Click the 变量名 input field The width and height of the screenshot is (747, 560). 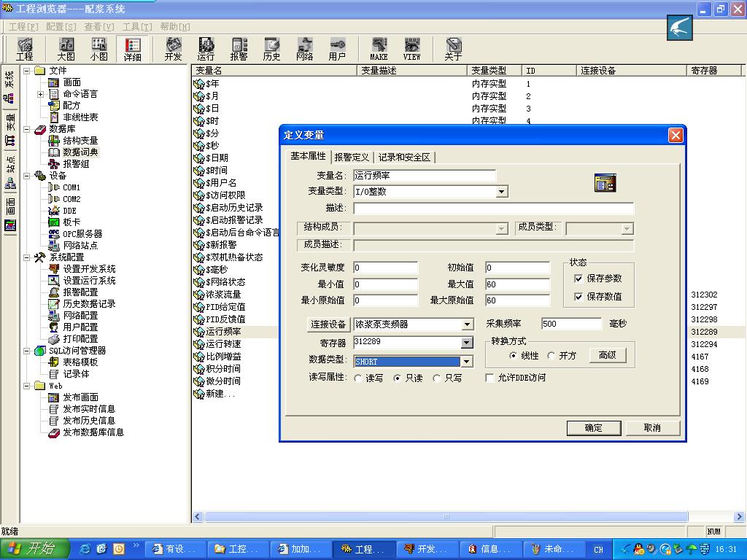(424, 176)
